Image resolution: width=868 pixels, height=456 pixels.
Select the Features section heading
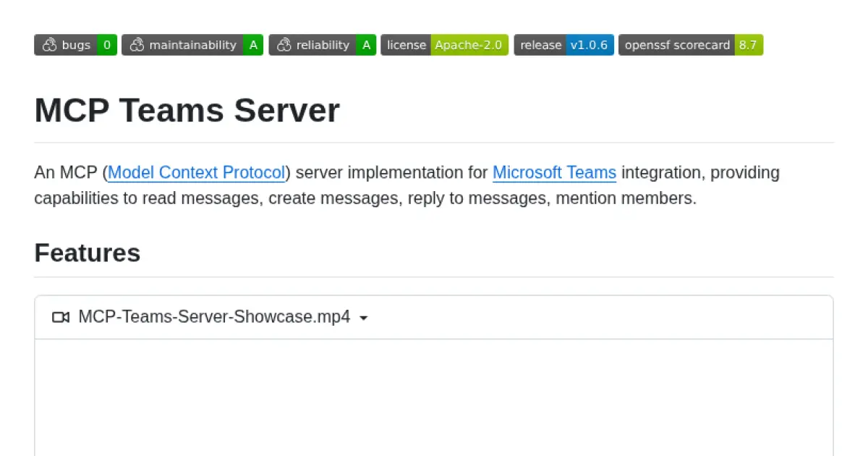tap(87, 253)
